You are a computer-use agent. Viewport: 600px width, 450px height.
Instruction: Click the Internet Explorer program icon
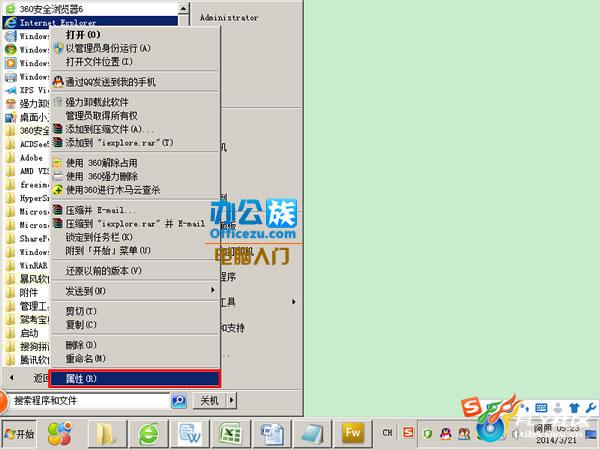tap(10, 23)
